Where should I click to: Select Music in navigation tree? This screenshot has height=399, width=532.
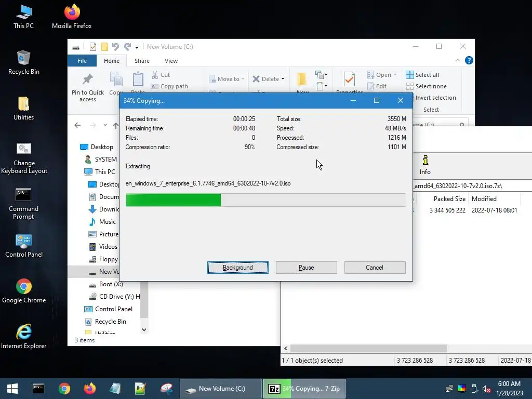click(102, 222)
